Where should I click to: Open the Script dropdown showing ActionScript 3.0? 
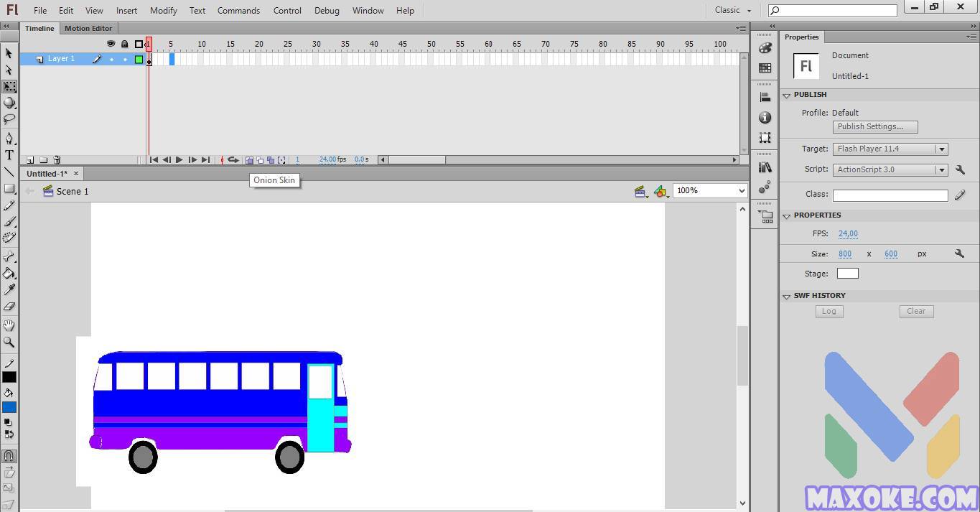pos(942,169)
